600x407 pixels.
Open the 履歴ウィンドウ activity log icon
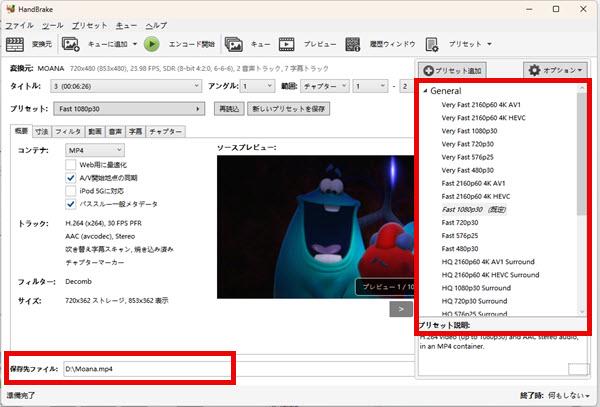point(352,44)
